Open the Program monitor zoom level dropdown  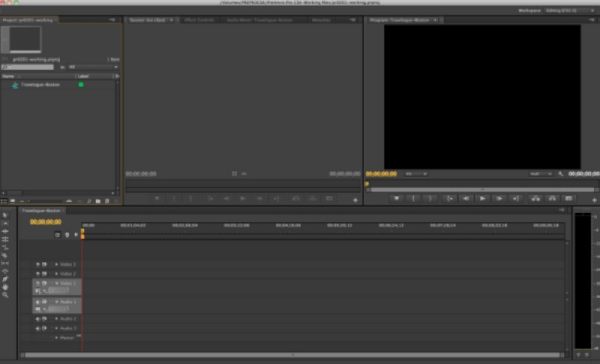pos(416,174)
